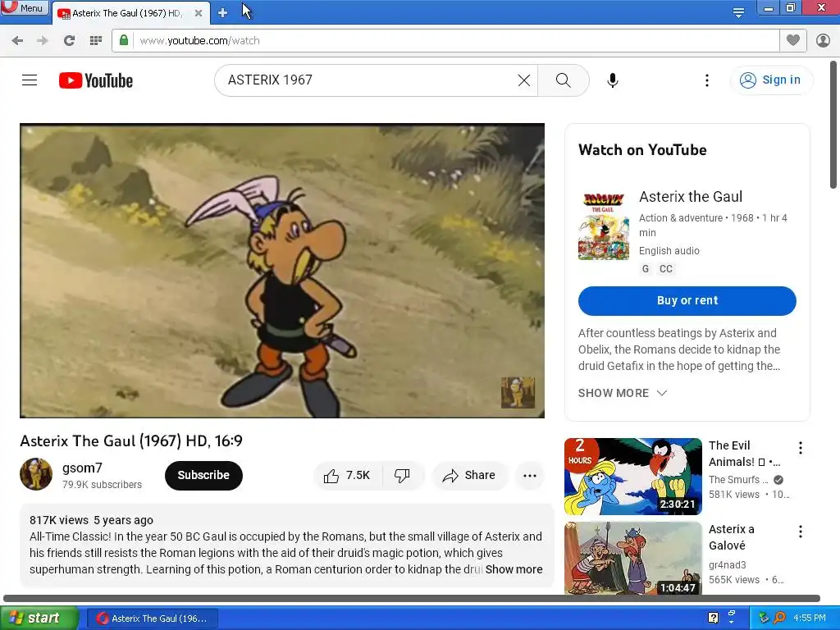Click the 4:55 PM system clock
Screen dimensions: 840x630
point(810,618)
